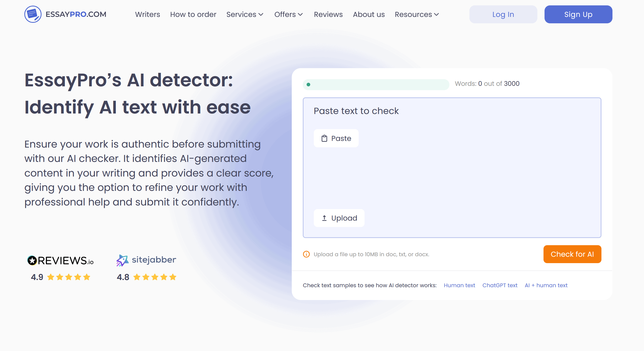Load the ChatGPT text sample
Screen dimensions: 644x351
(x=500, y=285)
